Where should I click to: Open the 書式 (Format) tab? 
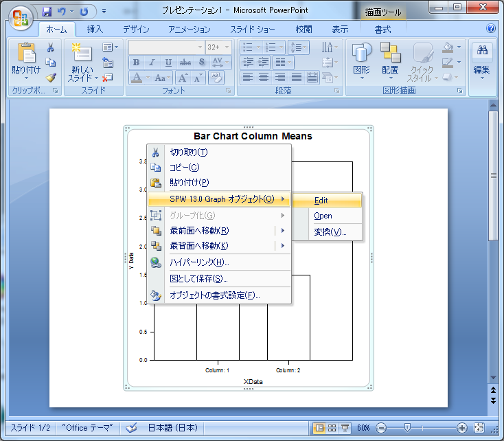point(383,30)
